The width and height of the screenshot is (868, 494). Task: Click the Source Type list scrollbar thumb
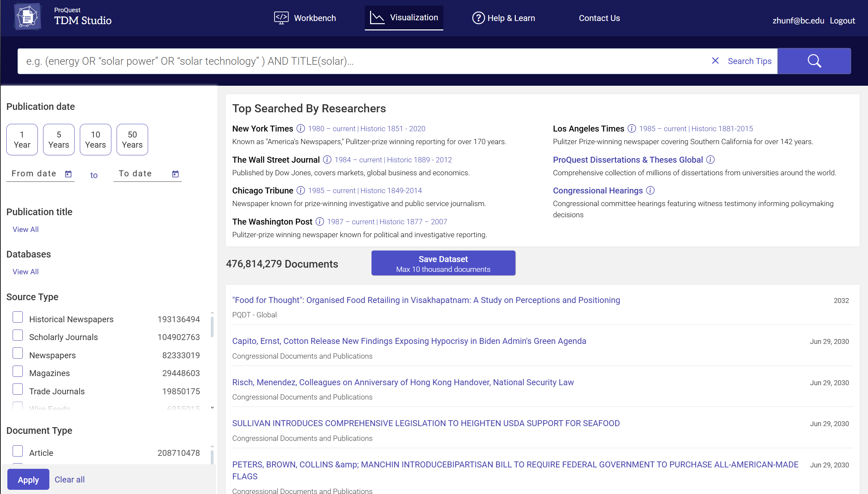tap(212, 326)
